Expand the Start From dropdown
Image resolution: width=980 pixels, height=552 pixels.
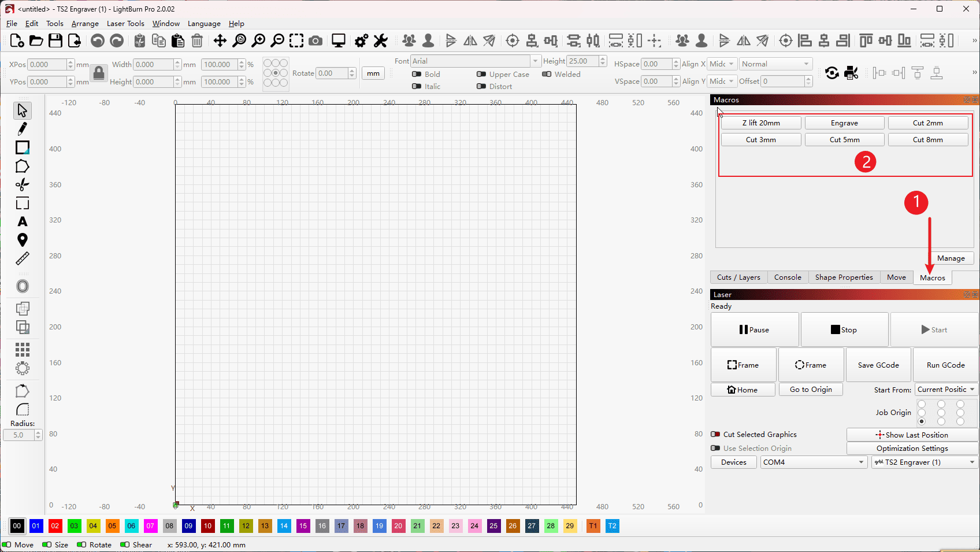tap(946, 390)
